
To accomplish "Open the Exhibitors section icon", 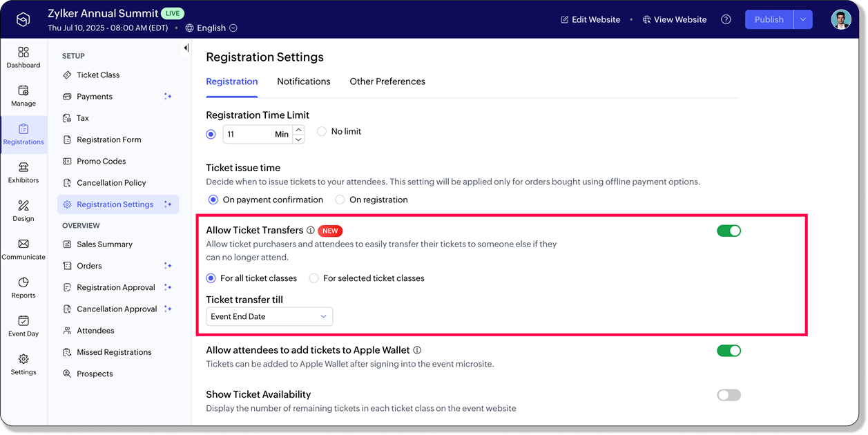I will coord(23,168).
